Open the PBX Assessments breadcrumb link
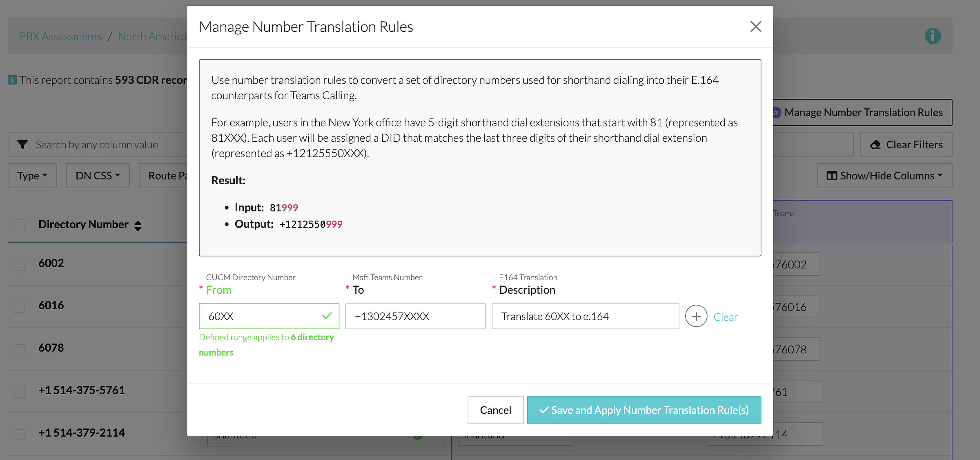 (60, 36)
